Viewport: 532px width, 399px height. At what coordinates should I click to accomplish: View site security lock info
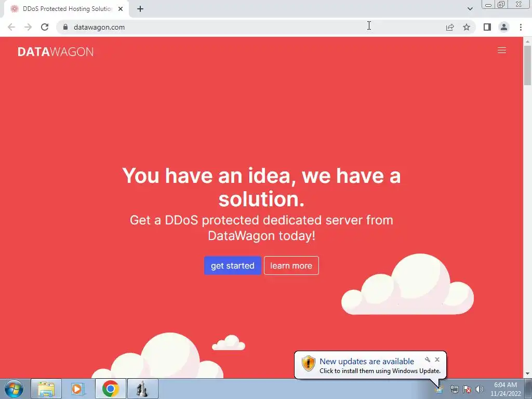(65, 27)
